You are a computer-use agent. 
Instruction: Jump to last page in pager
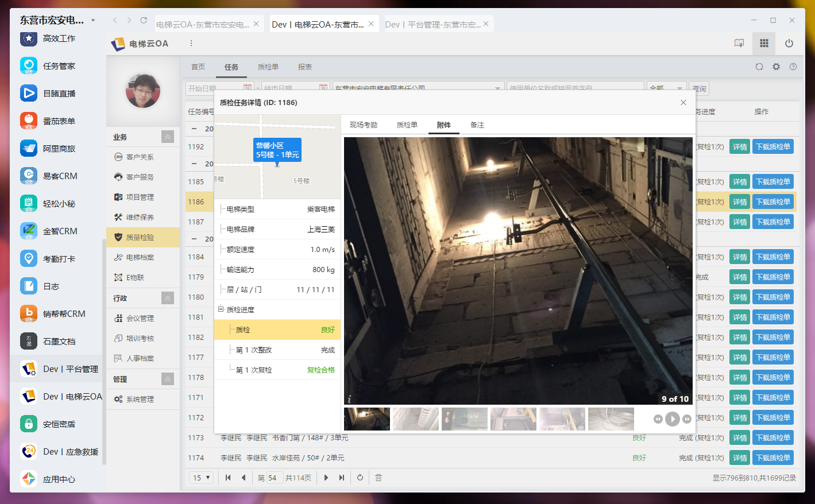point(342,478)
